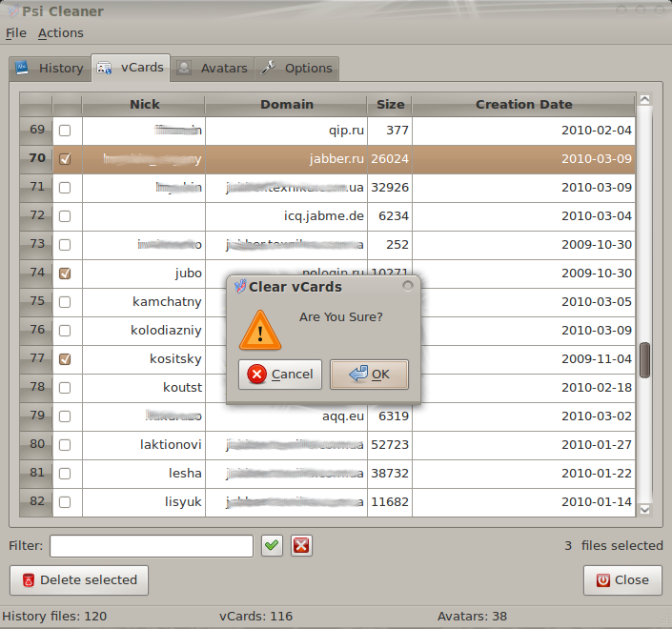Image resolution: width=672 pixels, height=629 pixels.
Task: Click inside the Filter text field
Action: (x=152, y=545)
